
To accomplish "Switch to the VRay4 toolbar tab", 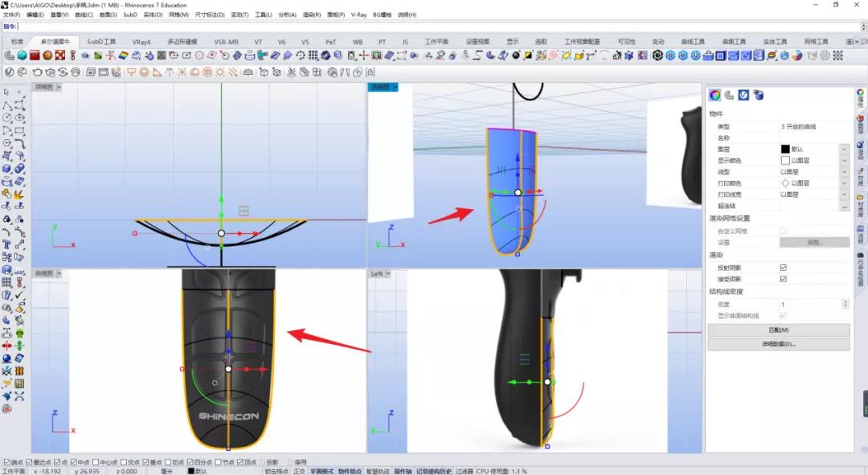I will tap(141, 42).
